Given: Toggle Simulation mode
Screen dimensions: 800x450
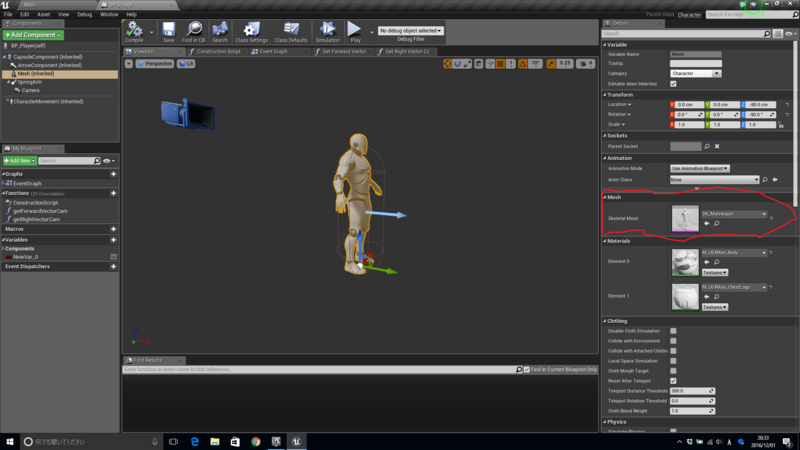Looking at the screenshot, I should click(327, 32).
